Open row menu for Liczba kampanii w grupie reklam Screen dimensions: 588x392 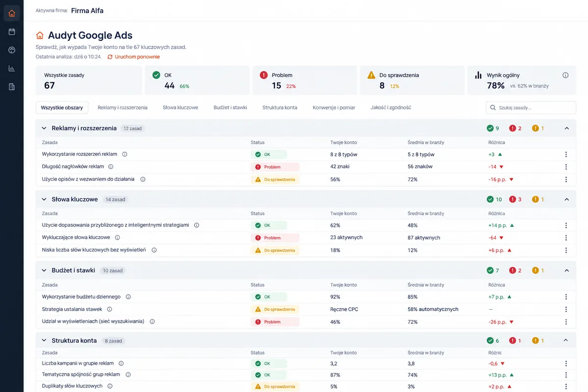[566, 364]
